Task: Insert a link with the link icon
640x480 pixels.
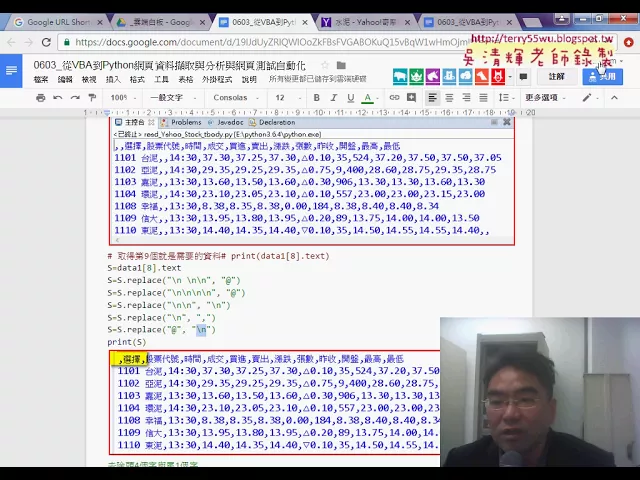Action: point(394,98)
